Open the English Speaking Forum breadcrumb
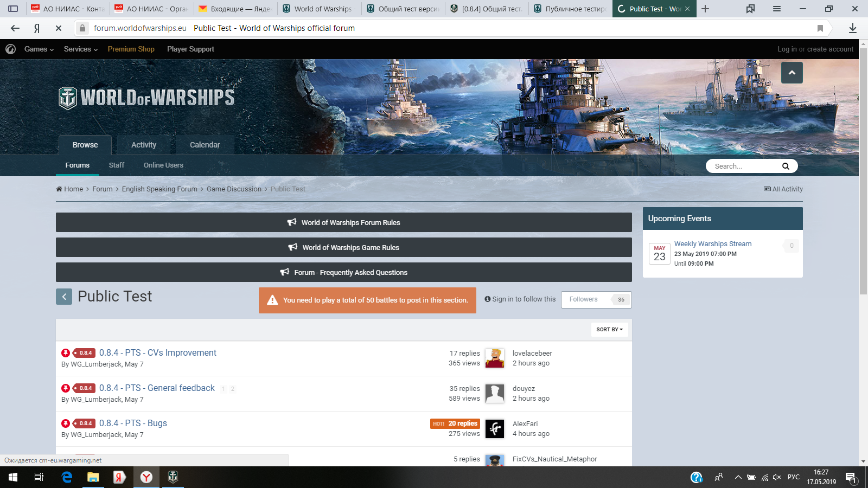This screenshot has width=868, height=488. (x=159, y=189)
